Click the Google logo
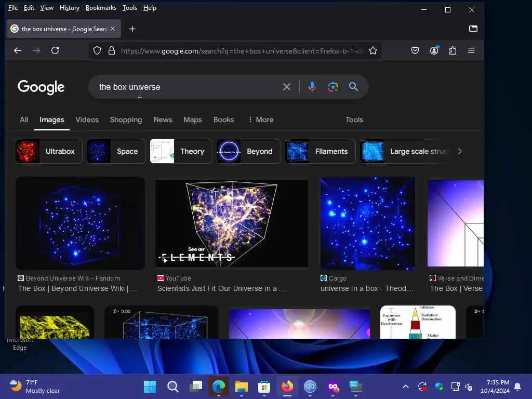The height and width of the screenshot is (399, 532). pyautogui.click(x=41, y=87)
